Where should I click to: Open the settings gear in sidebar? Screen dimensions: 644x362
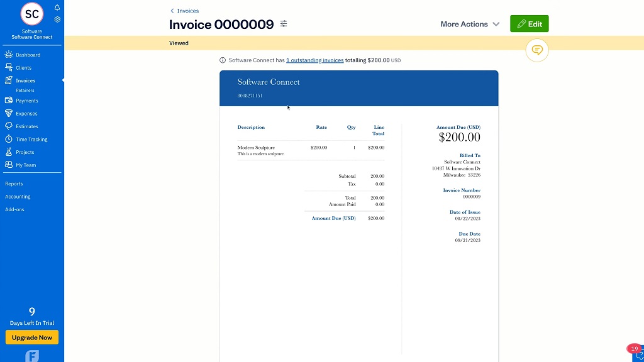[57, 19]
